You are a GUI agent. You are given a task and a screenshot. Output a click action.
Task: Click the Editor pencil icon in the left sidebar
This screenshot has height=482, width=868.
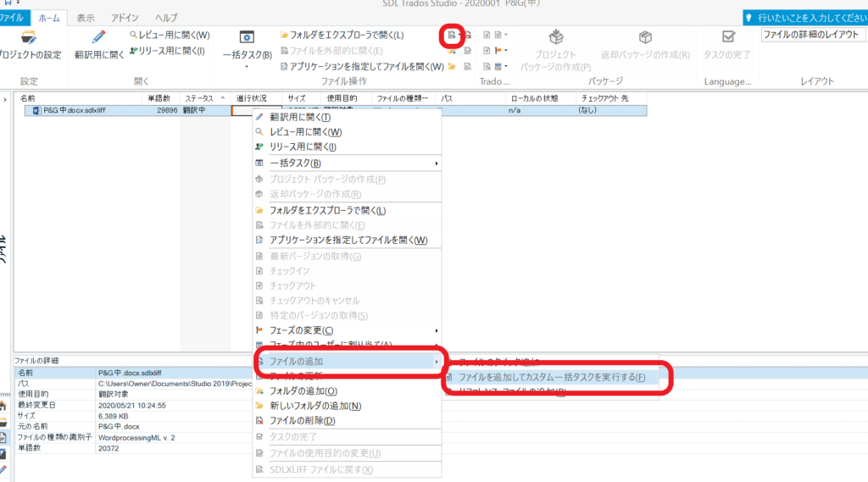pyautogui.click(x=3, y=470)
